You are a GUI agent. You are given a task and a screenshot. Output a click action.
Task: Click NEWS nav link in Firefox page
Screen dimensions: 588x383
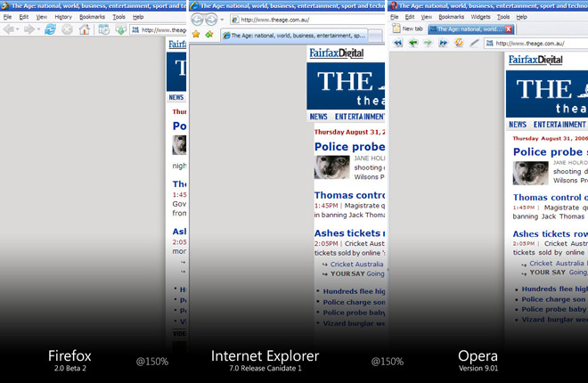(176, 97)
